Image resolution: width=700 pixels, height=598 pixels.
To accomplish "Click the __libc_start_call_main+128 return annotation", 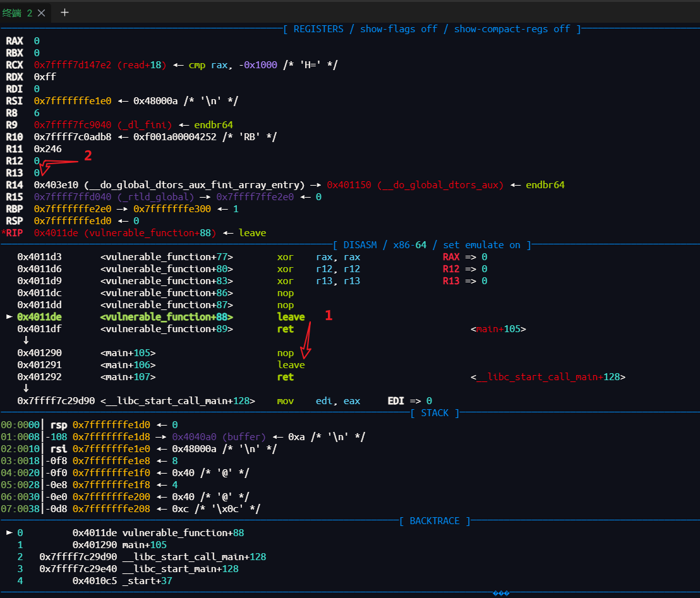I will [548, 378].
